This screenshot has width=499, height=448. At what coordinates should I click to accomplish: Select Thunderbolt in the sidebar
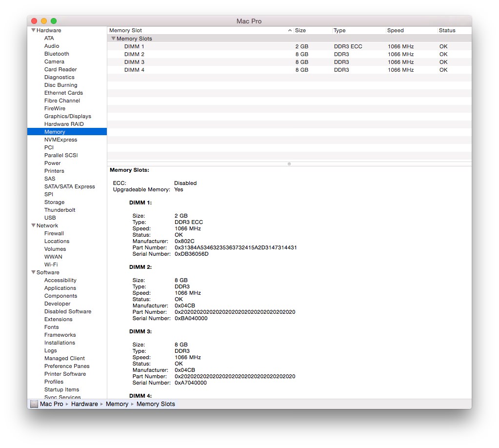click(60, 210)
